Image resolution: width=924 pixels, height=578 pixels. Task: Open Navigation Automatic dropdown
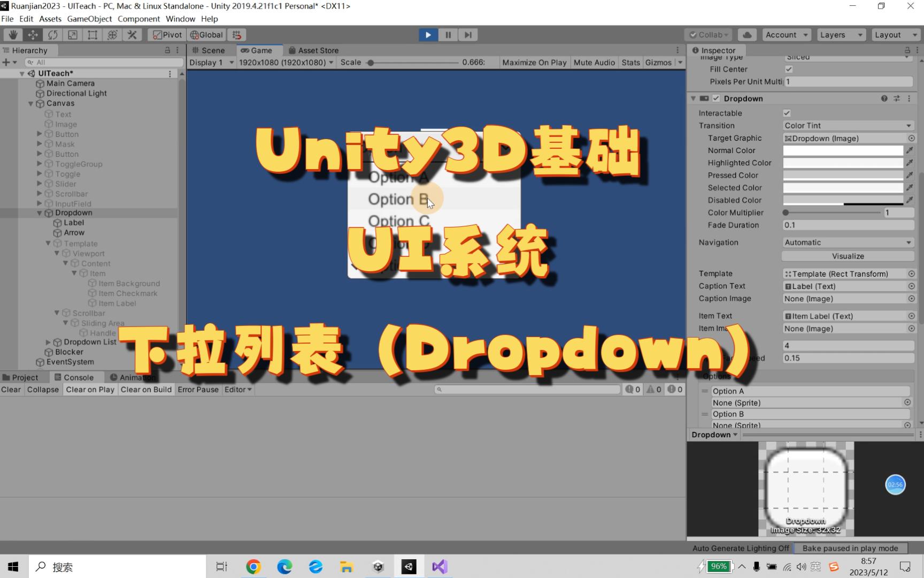click(x=848, y=242)
